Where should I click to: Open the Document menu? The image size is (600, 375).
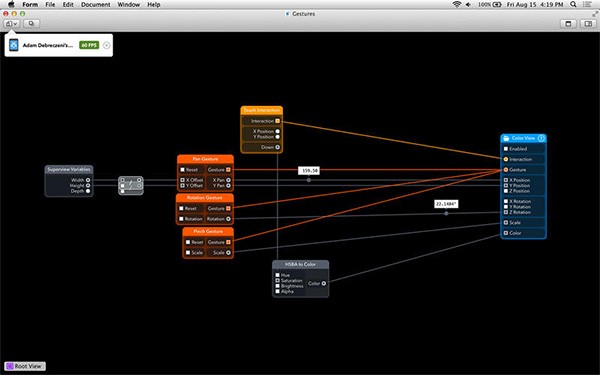click(x=96, y=5)
